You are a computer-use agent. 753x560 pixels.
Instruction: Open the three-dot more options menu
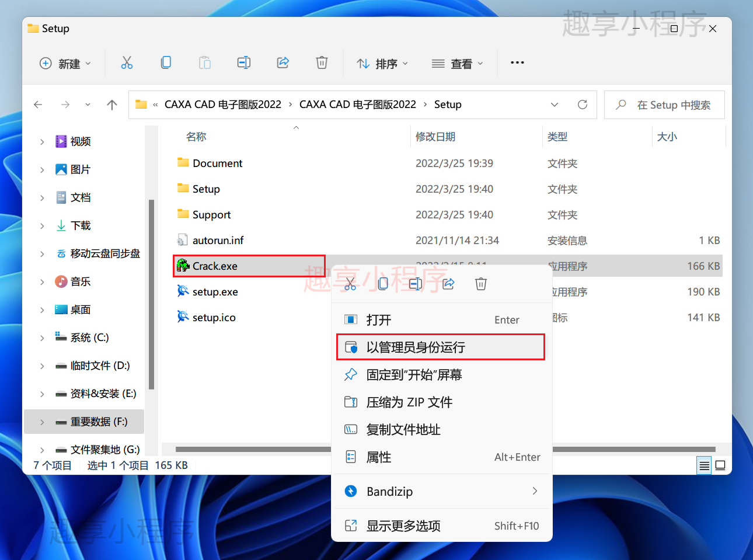[517, 62]
